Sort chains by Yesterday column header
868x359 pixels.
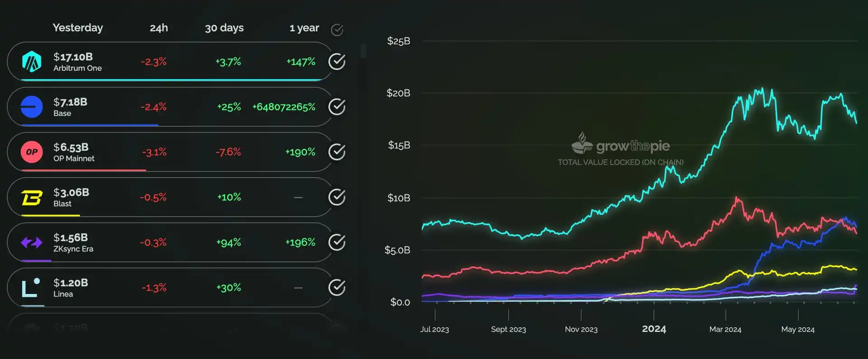[78, 28]
